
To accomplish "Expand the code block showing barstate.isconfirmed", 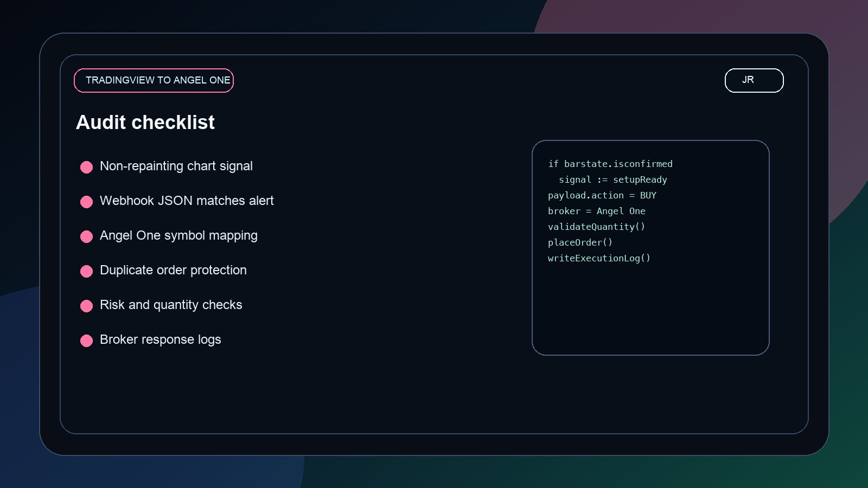I will pyautogui.click(x=611, y=163).
